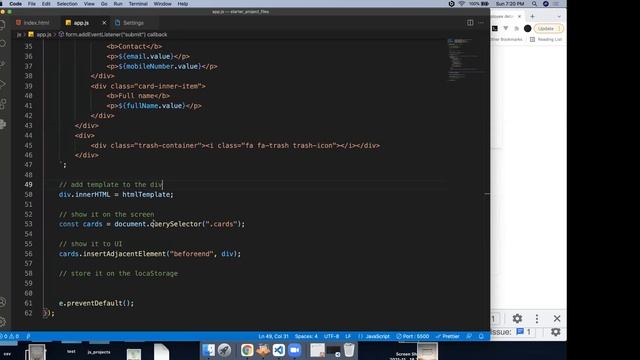This screenshot has height=360, width=640.
Task: Open the Selection menu
Action: coord(67,4)
